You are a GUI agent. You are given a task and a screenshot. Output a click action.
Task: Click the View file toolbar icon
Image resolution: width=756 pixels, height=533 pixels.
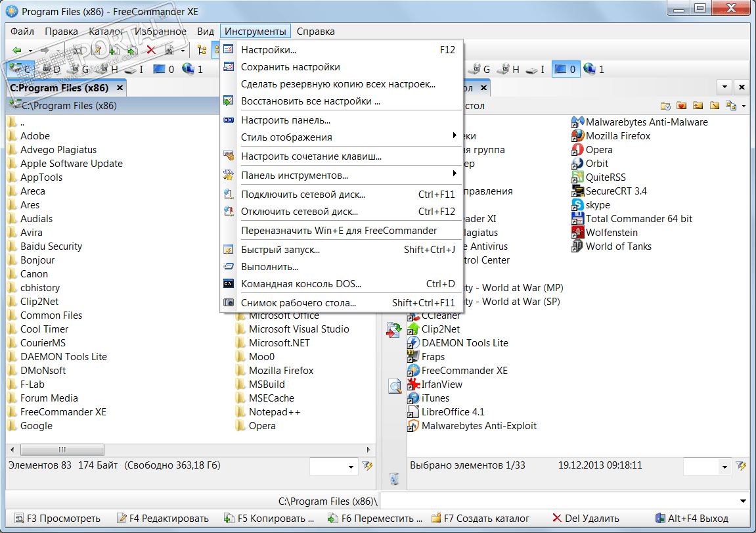pos(78,50)
